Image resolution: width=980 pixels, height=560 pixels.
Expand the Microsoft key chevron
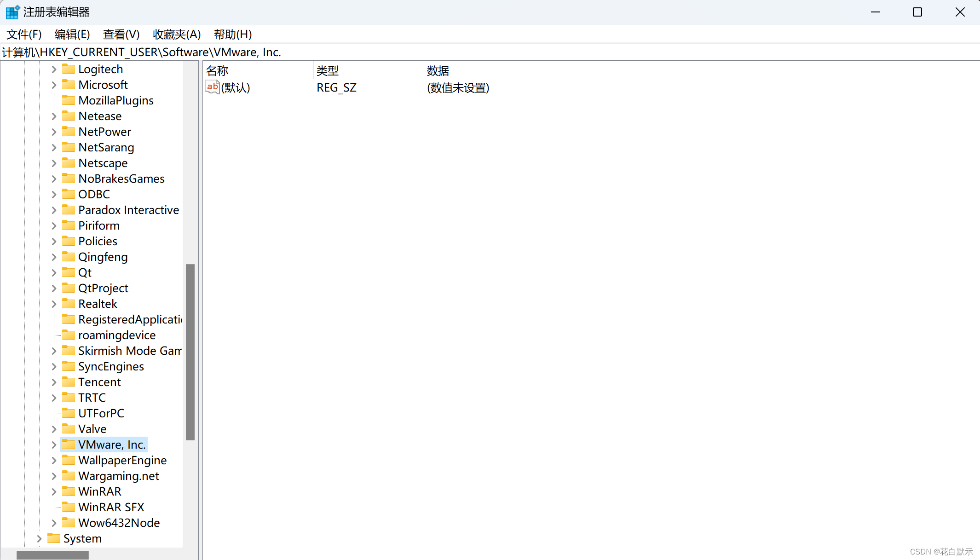pos(54,85)
